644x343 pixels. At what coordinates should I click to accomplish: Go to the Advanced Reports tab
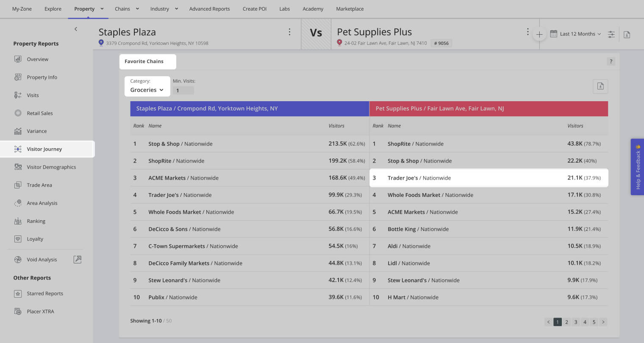[209, 9]
